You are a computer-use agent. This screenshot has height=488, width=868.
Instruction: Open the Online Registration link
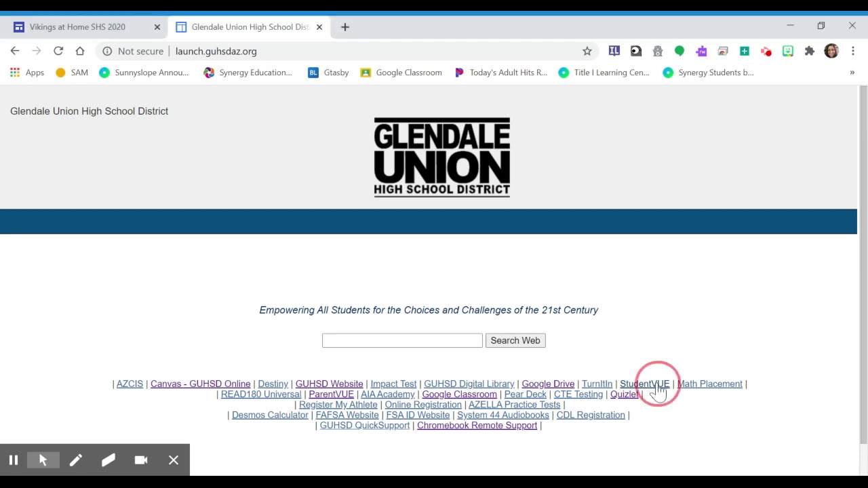423,405
